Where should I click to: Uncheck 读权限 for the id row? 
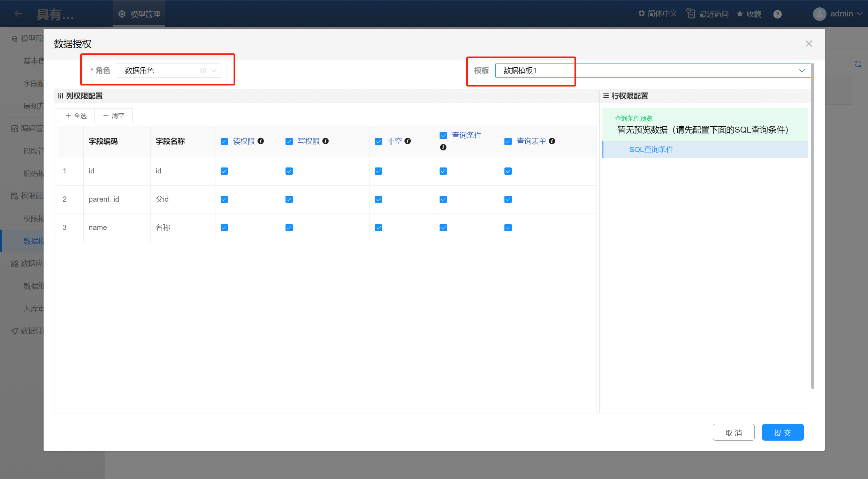click(224, 171)
